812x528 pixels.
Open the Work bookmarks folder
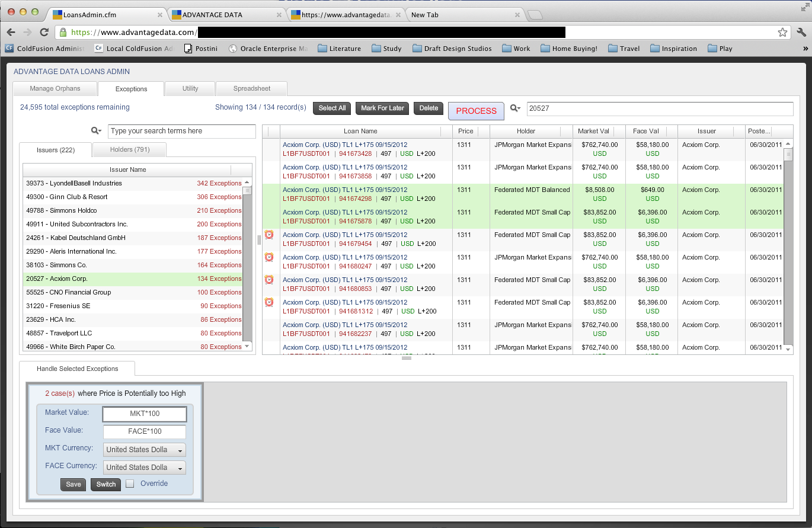[x=516, y=49]
